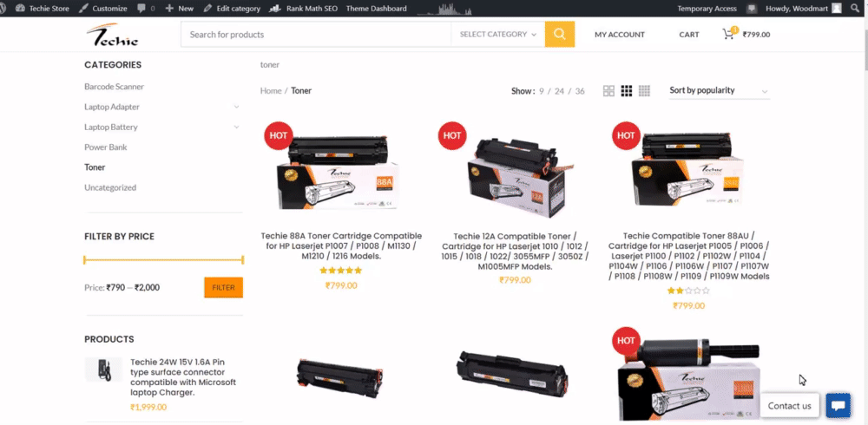The width and height of the screenshot is (868, 425).
Task: Select the three-column grid view icon
Action: [626, 91]
